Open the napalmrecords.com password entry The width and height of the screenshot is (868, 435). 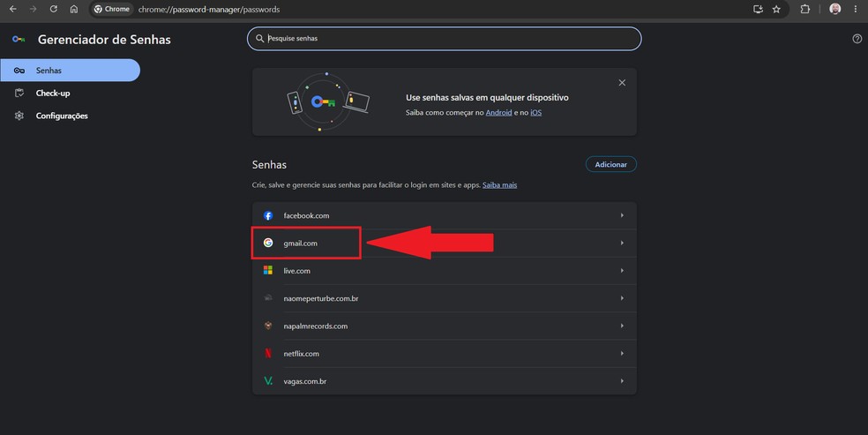(444, 326)
